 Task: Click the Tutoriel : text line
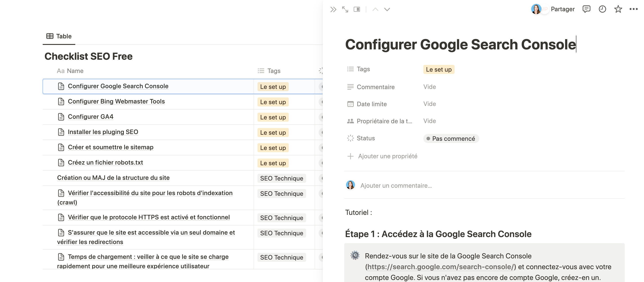(358, 213)
